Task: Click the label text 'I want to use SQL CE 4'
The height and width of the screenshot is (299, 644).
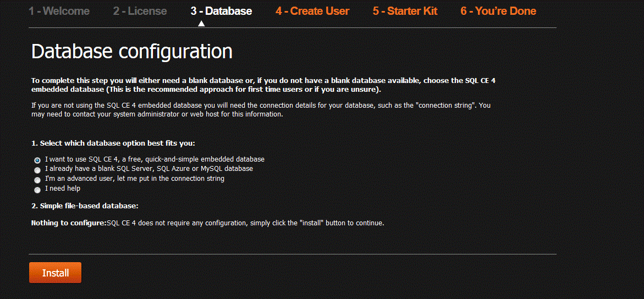Action: (x=81, y=158)
